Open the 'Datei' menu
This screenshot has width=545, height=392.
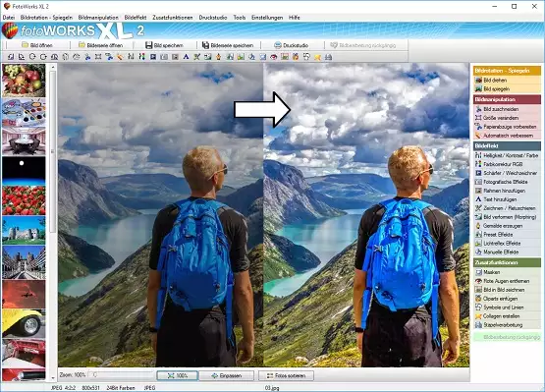[x=8, y=17]
